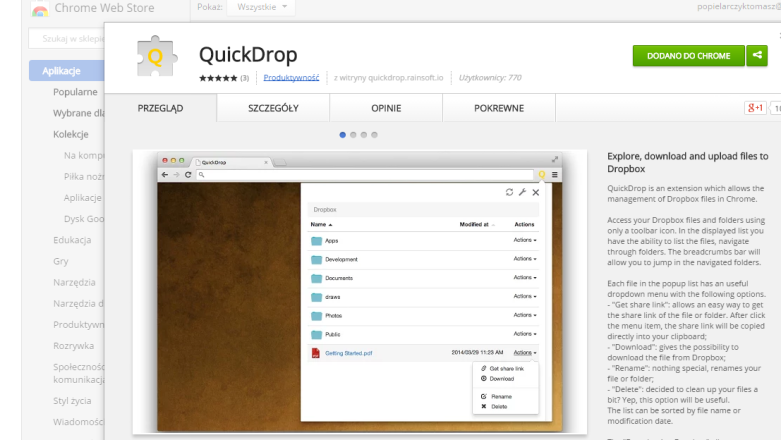This screenshot has width=781, height=440.
Task: Open Actions dropdown for Documents folder
Action: (x=525, y=278)
